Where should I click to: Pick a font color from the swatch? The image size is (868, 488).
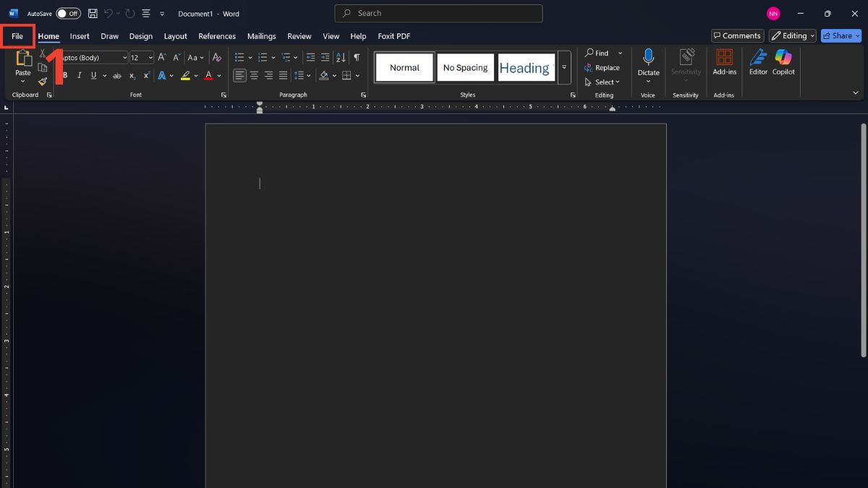pyautogui.click(x=208, y=75)
